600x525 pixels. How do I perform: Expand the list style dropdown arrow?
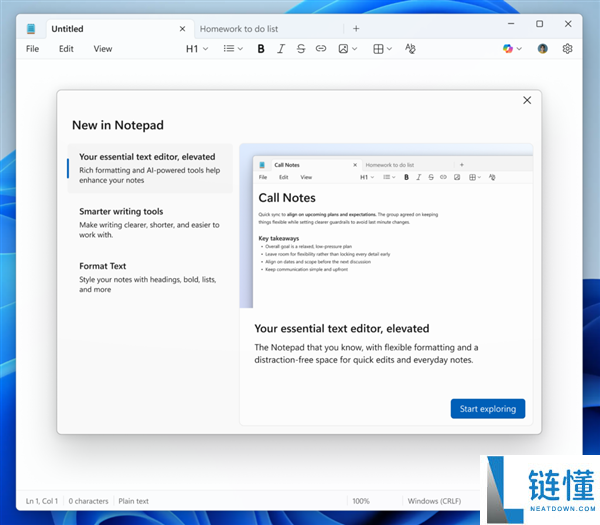240,49
